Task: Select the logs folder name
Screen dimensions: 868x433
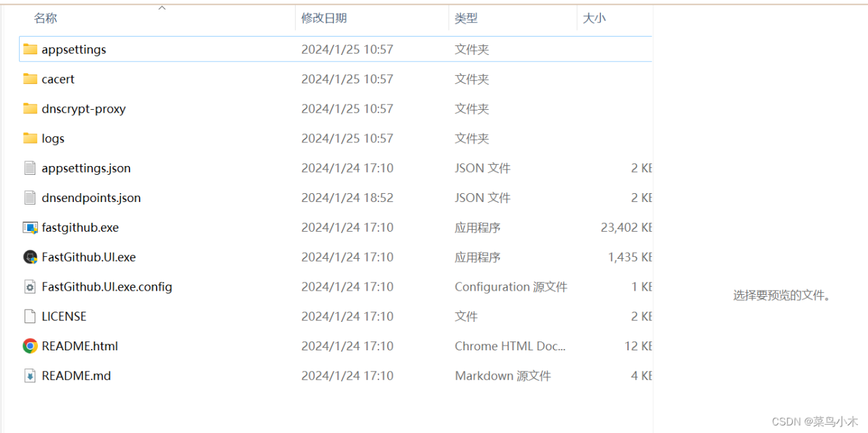Action: [53, 139]
